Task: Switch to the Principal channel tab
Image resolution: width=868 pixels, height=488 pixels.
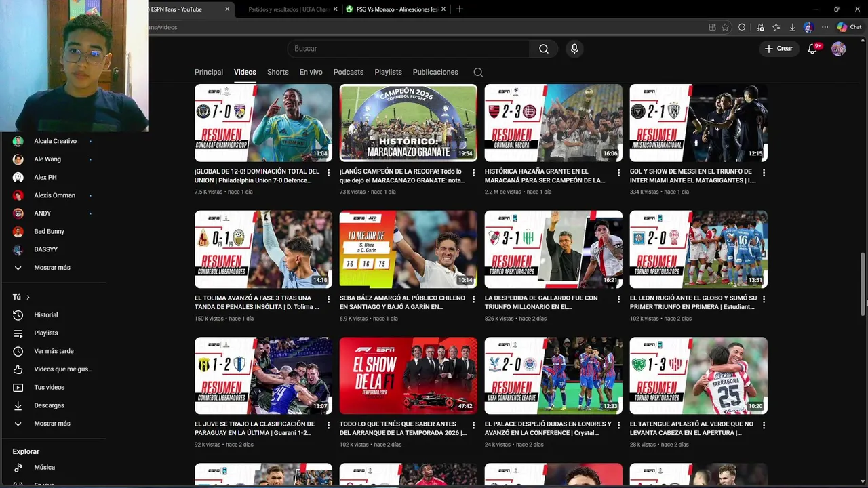Action: [209, 72]
